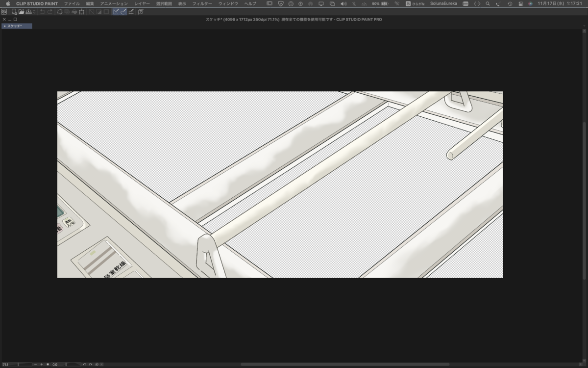This screenshot has height=368, width=588.
Task: Open the アニメーション menu
Action: point(114,3)
